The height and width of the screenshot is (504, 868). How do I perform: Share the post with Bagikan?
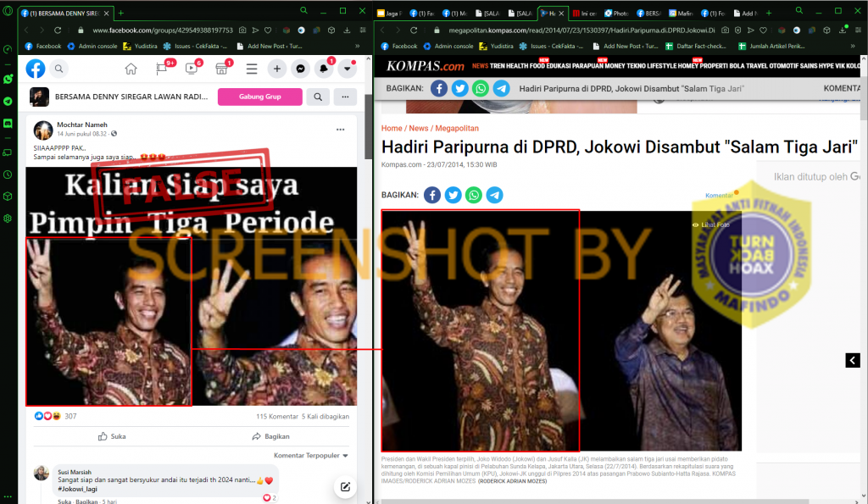coord(270,436)
